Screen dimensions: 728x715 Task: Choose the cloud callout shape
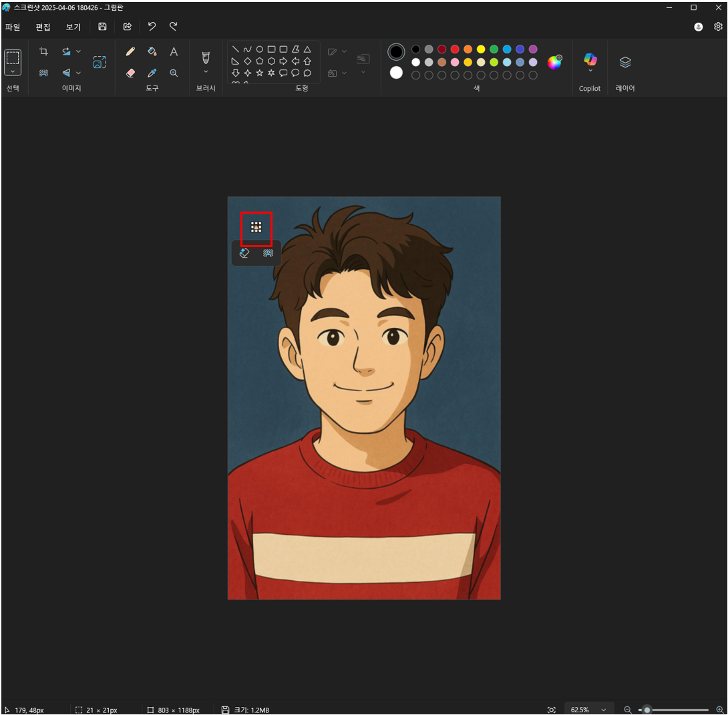tap(307, 73)
